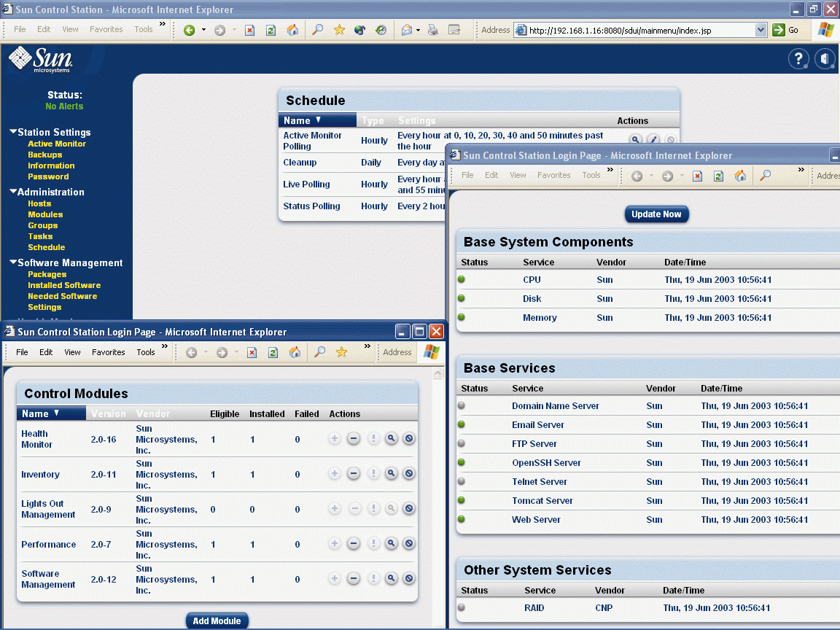Click Favorites star in main IE toolbar
Screen dimensions: 840x630
point(339,30)
